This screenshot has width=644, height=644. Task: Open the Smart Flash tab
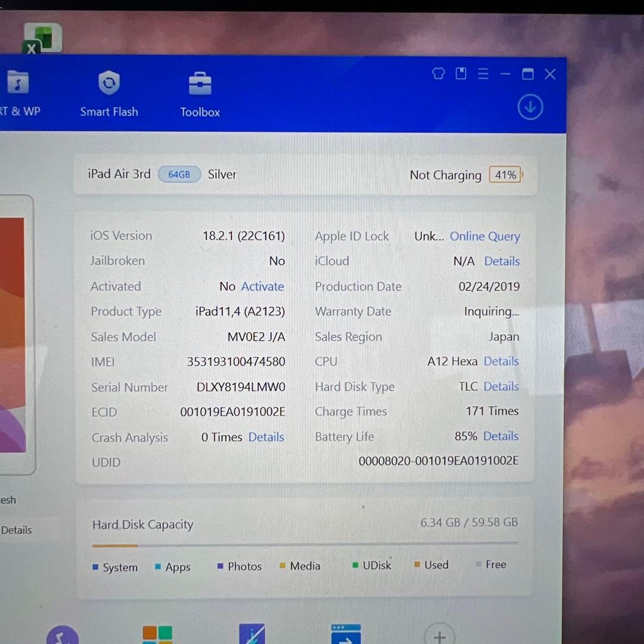pyautogui.click(x=109, y=94)
